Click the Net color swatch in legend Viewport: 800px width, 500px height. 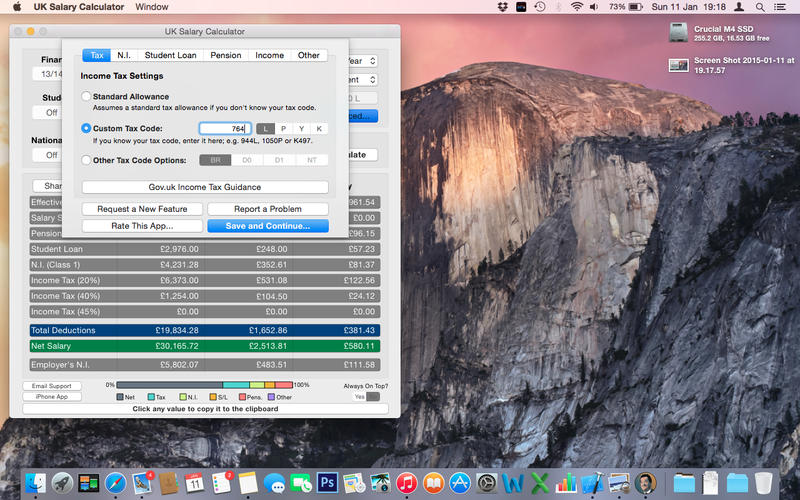118,397
